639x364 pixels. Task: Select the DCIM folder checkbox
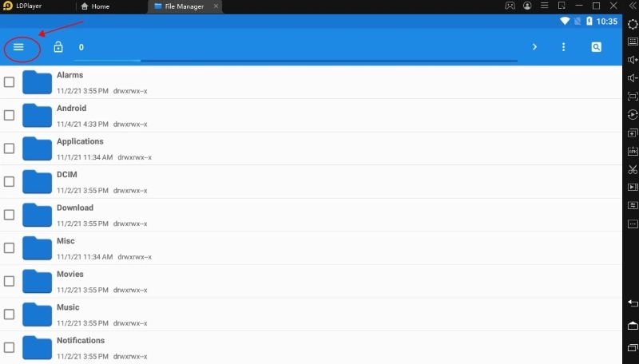tap(10, 181)
